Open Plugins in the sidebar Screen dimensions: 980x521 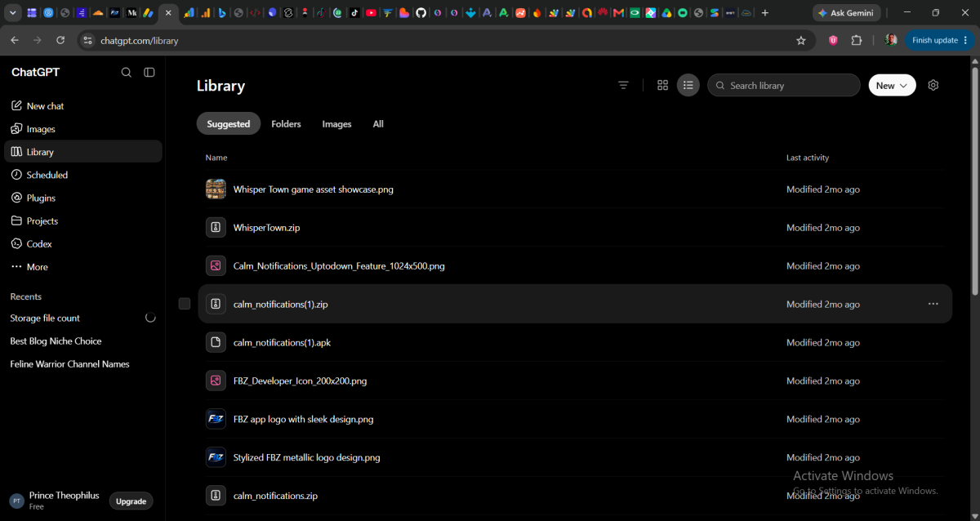82,198
